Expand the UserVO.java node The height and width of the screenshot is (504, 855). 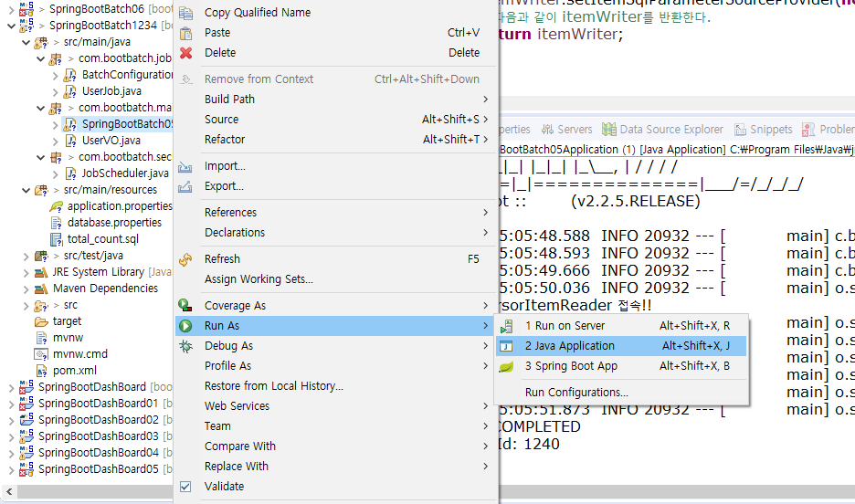[x=55, y=141]
